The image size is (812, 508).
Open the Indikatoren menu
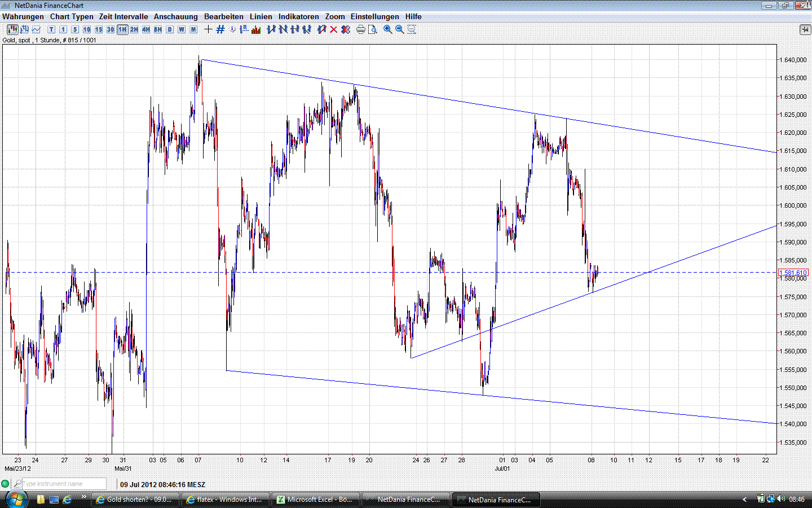[298, 16]
